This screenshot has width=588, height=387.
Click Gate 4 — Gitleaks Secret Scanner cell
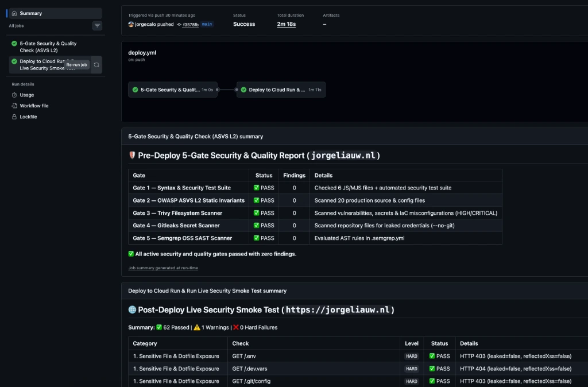point(188,226)
